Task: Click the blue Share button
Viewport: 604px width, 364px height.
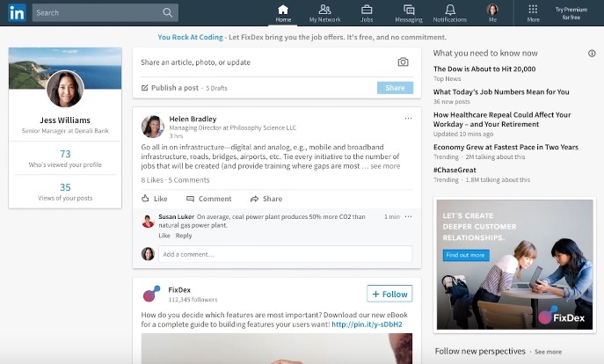Action: pyautogui.click(x=395, y=88)
